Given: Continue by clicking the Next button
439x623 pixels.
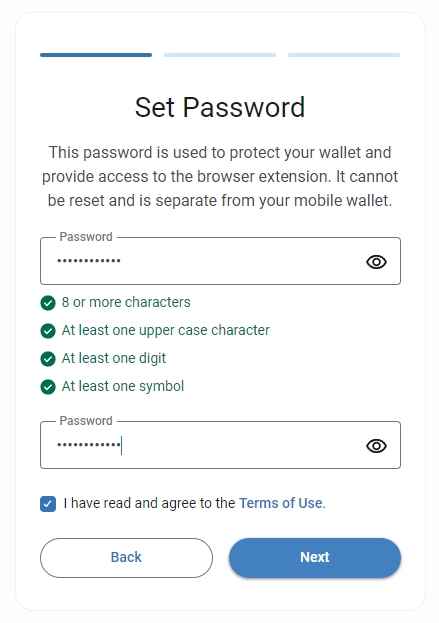Looking at the screenshot, I should tap(315, 558).
